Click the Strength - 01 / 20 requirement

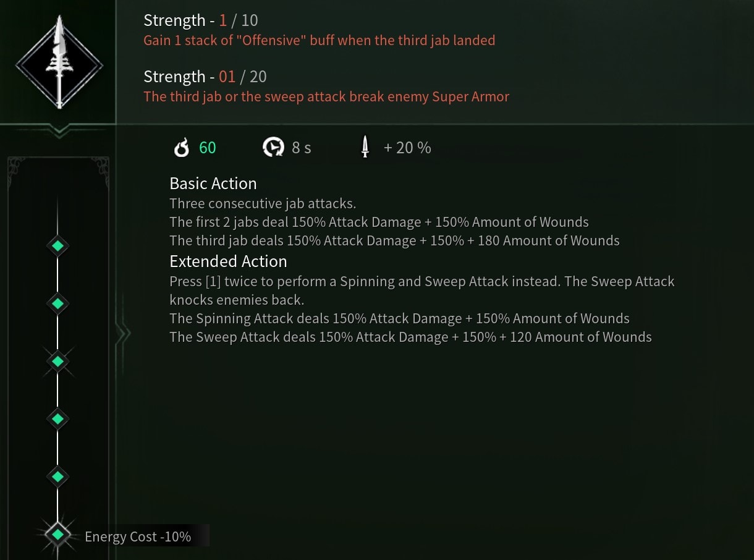[205, 77]
